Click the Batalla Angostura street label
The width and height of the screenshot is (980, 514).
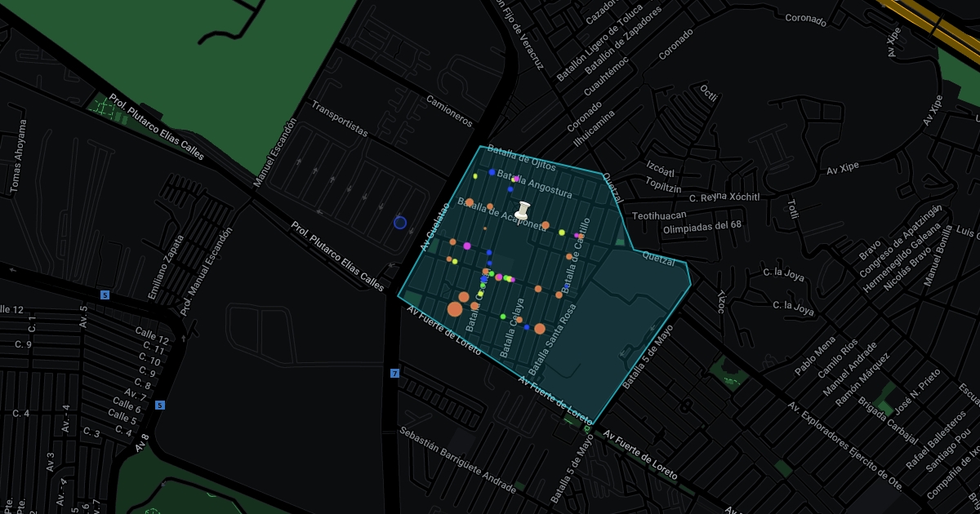(x=536, y=185)
